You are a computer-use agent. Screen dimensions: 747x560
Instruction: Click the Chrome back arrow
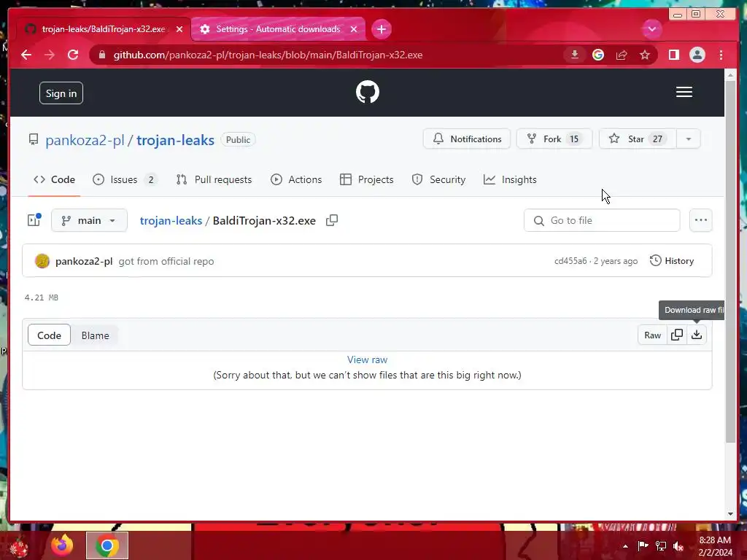click(x=26, y=55)
